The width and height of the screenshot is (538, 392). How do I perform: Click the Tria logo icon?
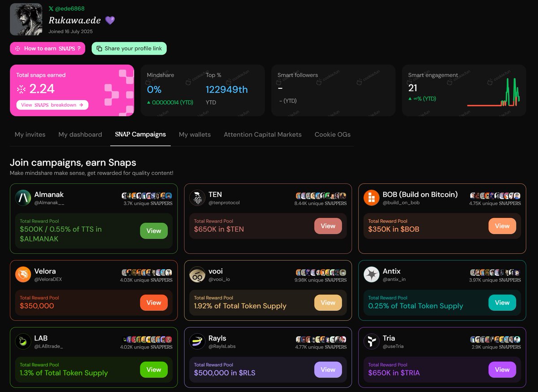click(x=371, y=342)
